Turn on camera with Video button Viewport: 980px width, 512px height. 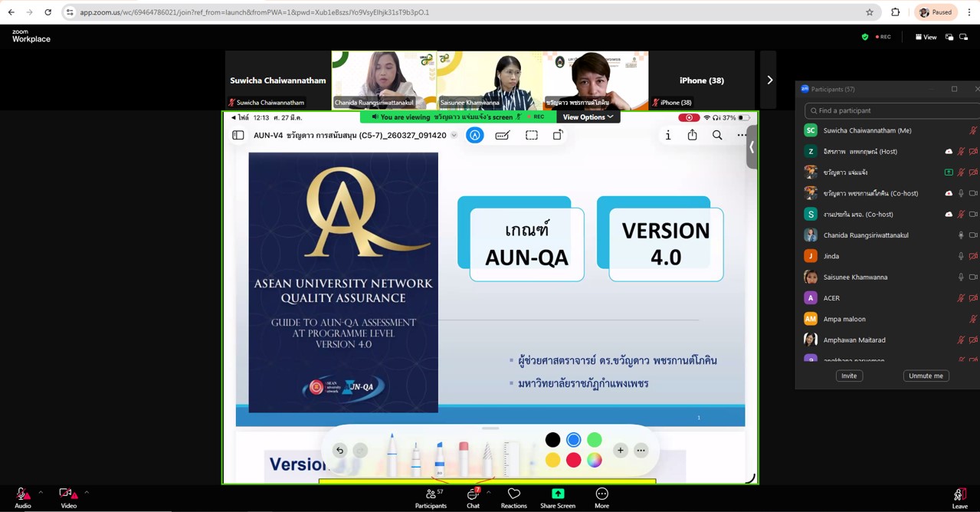coord(67,494)
